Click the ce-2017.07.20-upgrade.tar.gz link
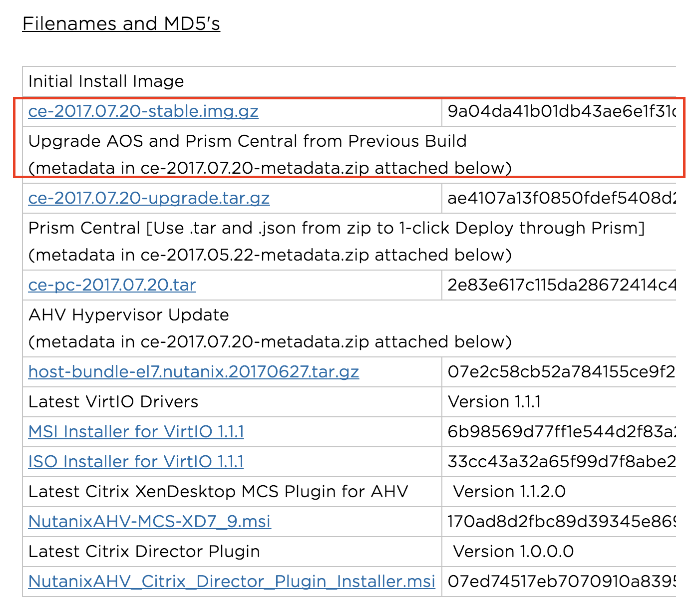Screen dimensions: 700x613 pyautogui.click(x=149, y=198)
